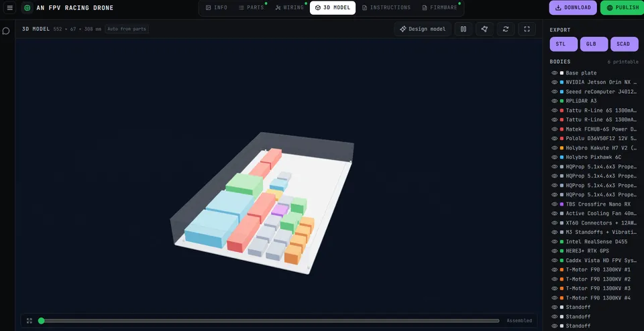
Task: Open the Parts tab
Action: (x=252, y=8)
